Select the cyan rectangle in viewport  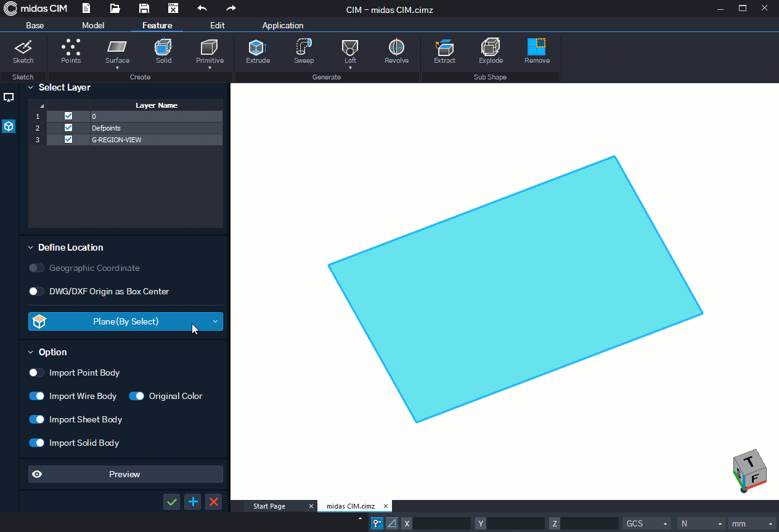[515, 289]
